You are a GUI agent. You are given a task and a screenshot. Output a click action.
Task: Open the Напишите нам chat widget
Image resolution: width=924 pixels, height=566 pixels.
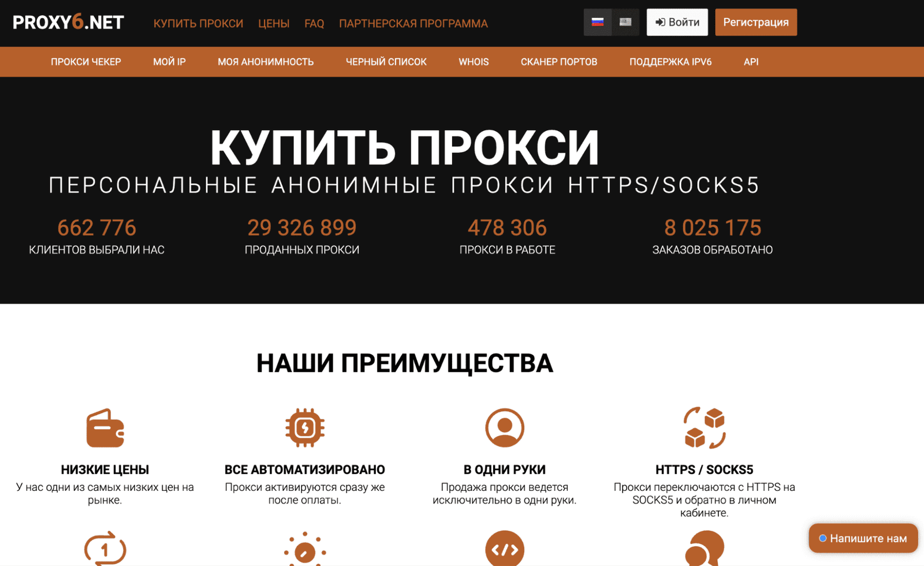(x=863, y=538)
